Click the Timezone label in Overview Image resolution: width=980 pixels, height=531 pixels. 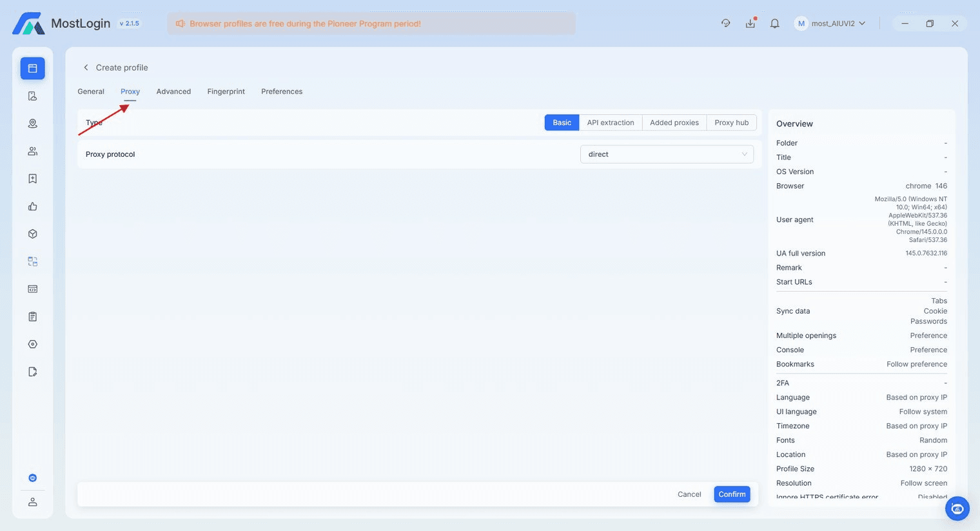point(792,426)
